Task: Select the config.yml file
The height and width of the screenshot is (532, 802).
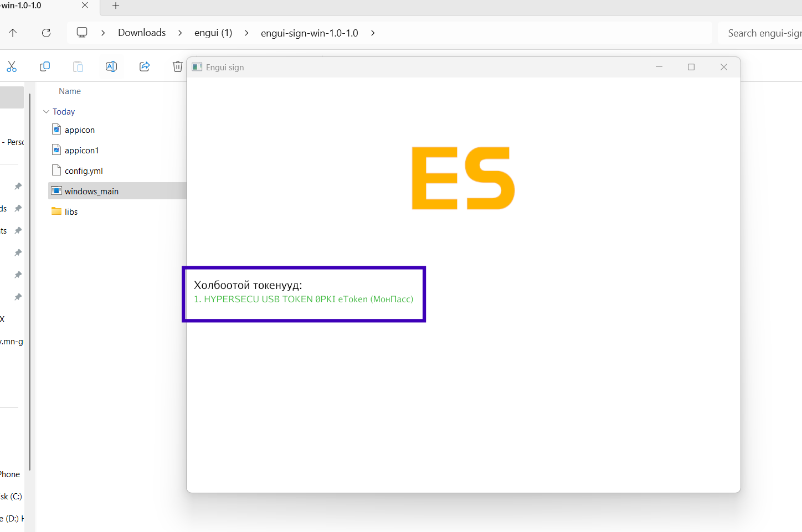Action: (84, 171)
